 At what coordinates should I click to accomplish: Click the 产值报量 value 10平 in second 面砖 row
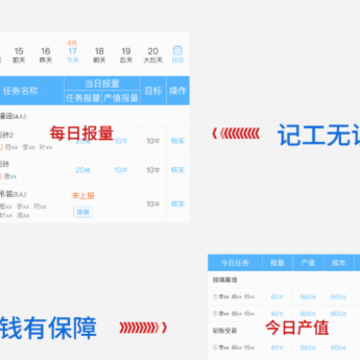click(121, 170)
